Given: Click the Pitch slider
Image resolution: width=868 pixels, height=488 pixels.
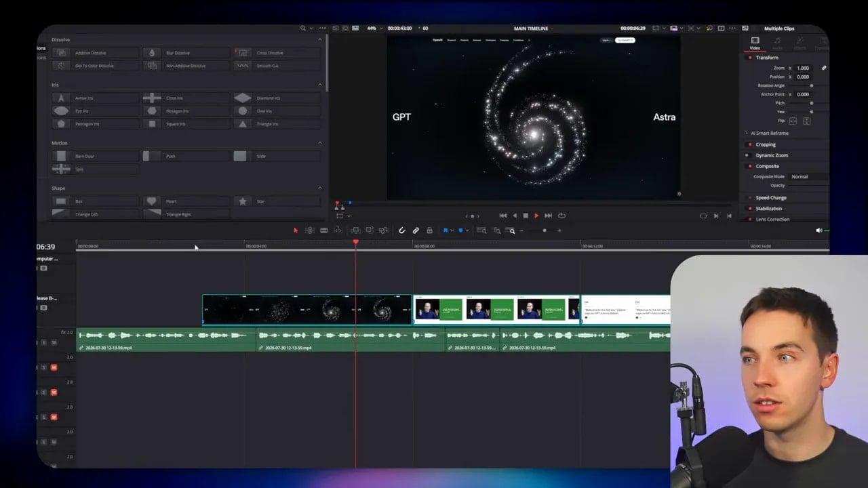Looking at the screenshot, I should coord(812,103).
